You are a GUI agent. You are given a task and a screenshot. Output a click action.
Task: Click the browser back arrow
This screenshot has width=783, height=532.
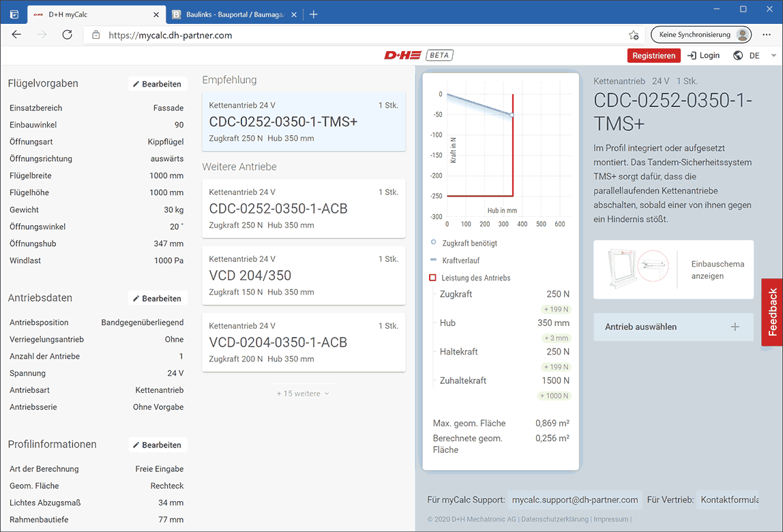[x=16, y=35]
